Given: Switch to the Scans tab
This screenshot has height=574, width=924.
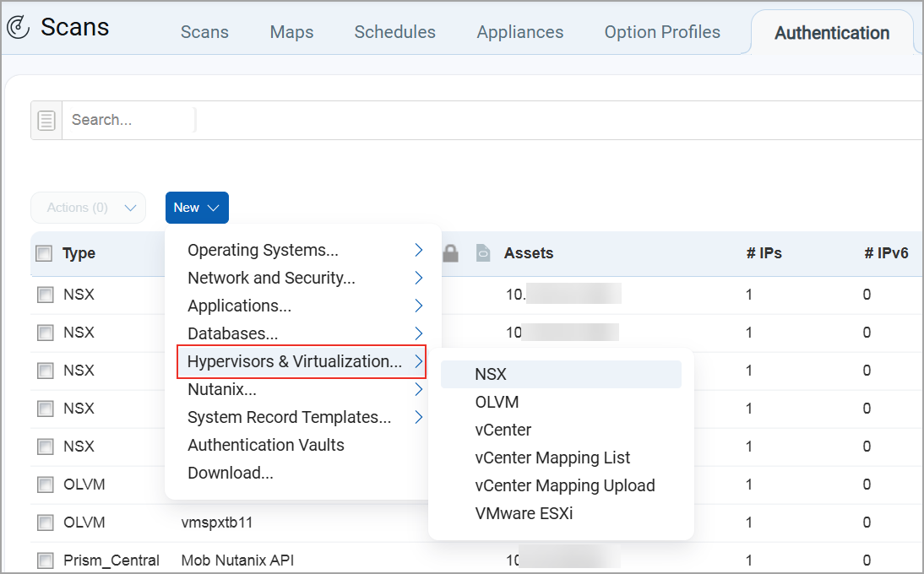Looking at the screenshot, I should (x=204, y=32).
